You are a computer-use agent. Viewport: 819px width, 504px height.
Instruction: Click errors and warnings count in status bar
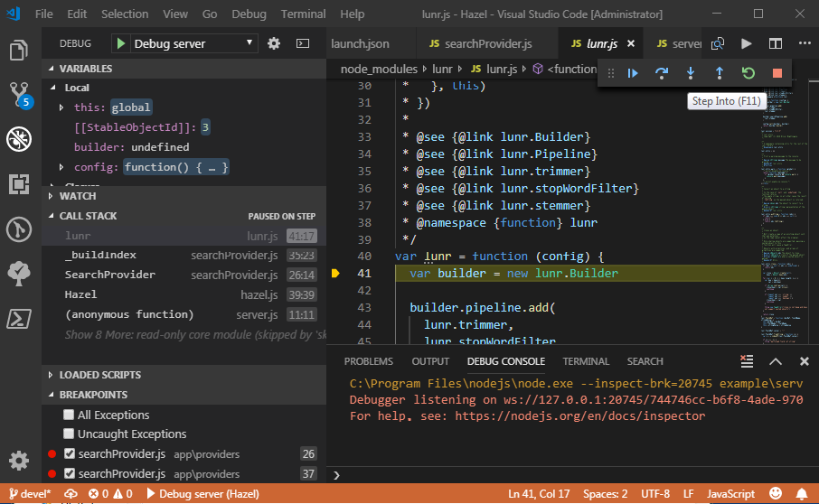(110, 493)
